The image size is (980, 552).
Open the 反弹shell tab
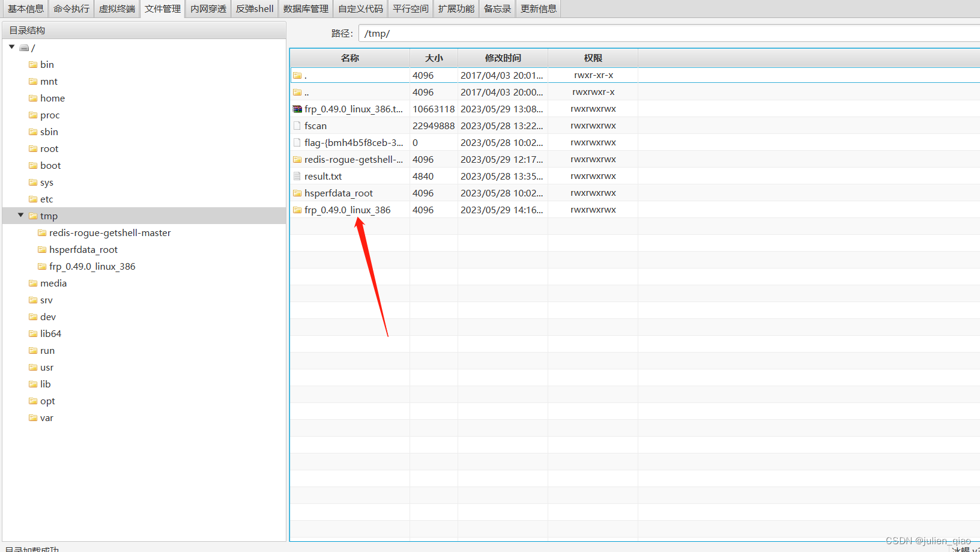(x=255, y=8)
